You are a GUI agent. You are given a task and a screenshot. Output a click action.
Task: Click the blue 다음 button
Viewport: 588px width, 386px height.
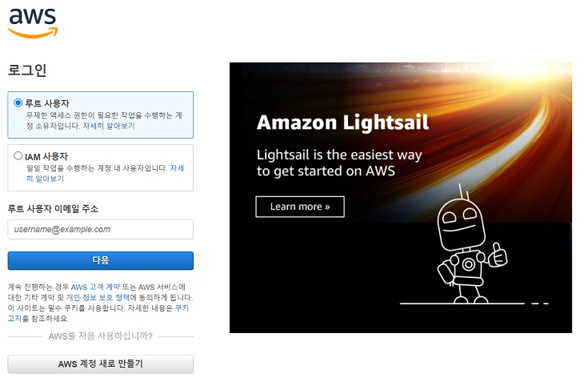[x=101, y=260]
